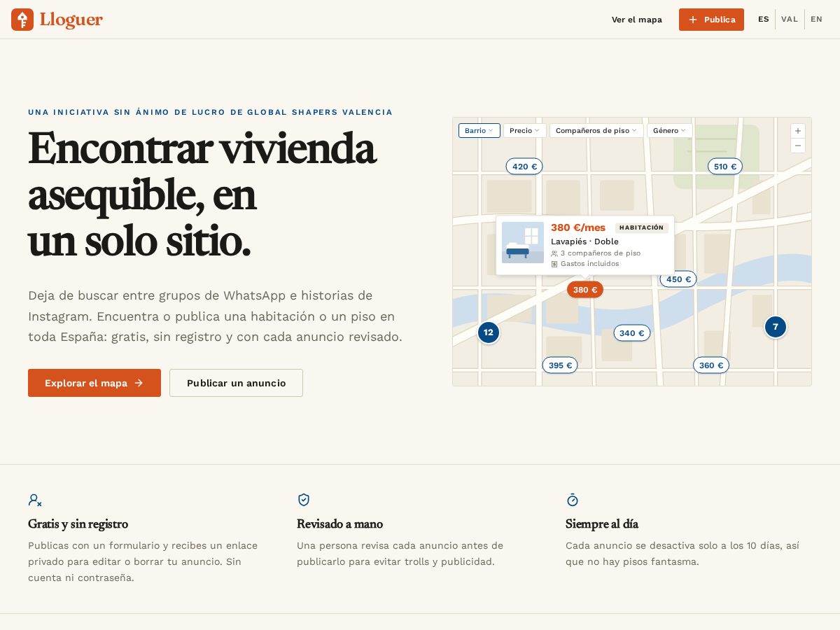Viewport: 840px width, 630px height.
Task: Click Gastos incluidos text
Action: pyautogui.click(x=590, y=264)
